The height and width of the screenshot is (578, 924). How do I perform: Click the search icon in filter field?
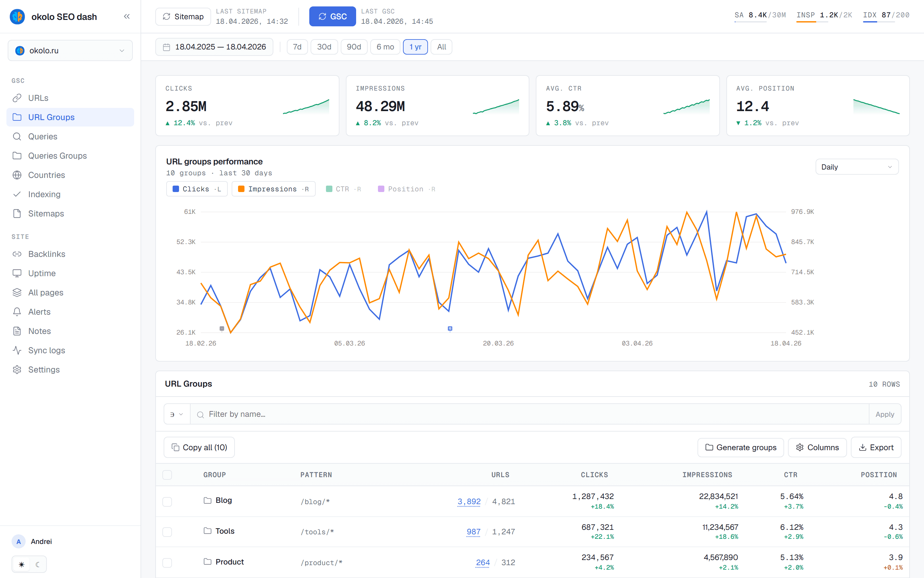pyautogui.click(x=200, y=414)
